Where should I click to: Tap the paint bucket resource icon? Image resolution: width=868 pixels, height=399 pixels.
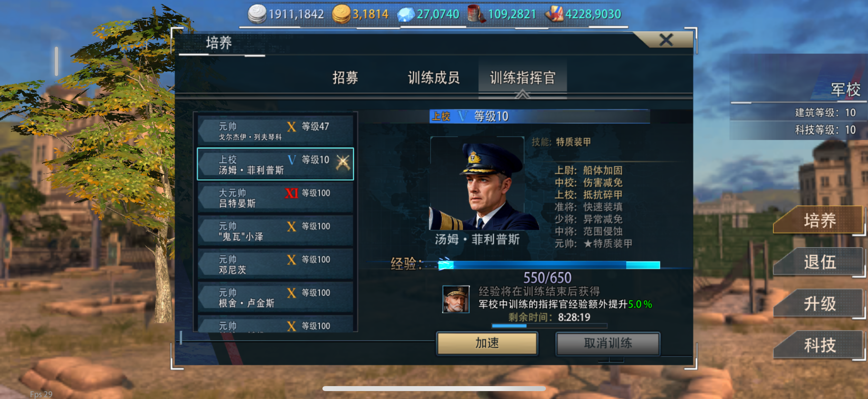pos(476,14)
